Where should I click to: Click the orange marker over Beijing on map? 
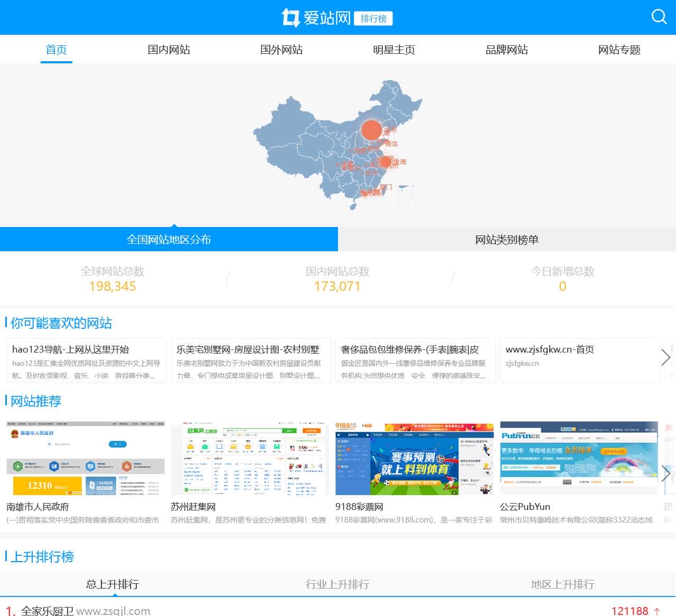371,130
